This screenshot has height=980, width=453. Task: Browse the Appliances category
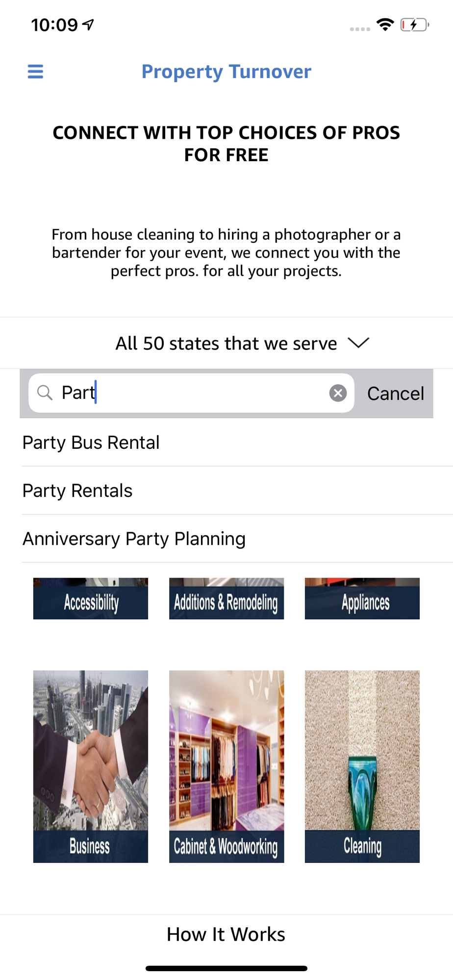coord(362,599)
